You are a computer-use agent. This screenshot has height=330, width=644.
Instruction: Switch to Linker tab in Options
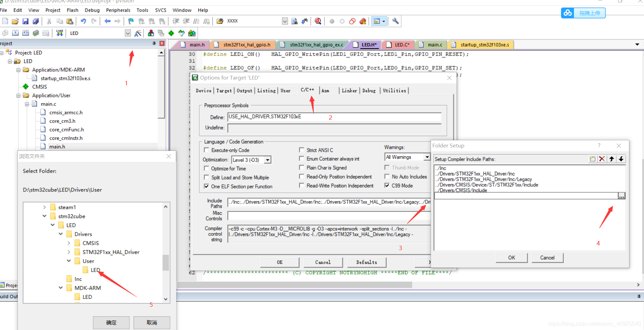(x=349, y=90)
